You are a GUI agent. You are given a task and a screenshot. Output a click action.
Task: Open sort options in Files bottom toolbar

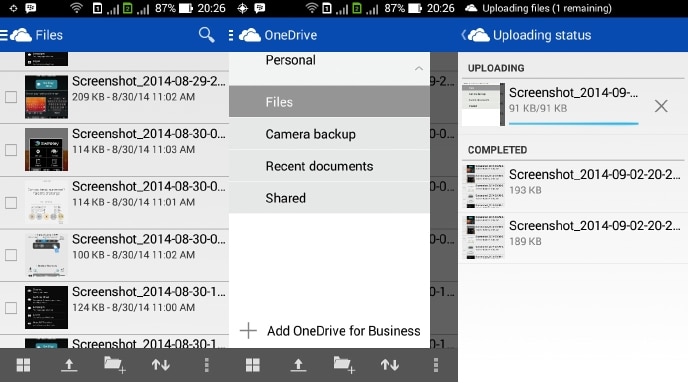tap(161, 365)
